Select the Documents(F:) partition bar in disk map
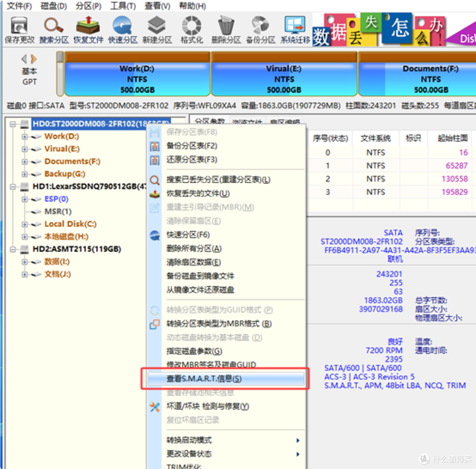This screenshot has height=469, width=476. (417, 74)
